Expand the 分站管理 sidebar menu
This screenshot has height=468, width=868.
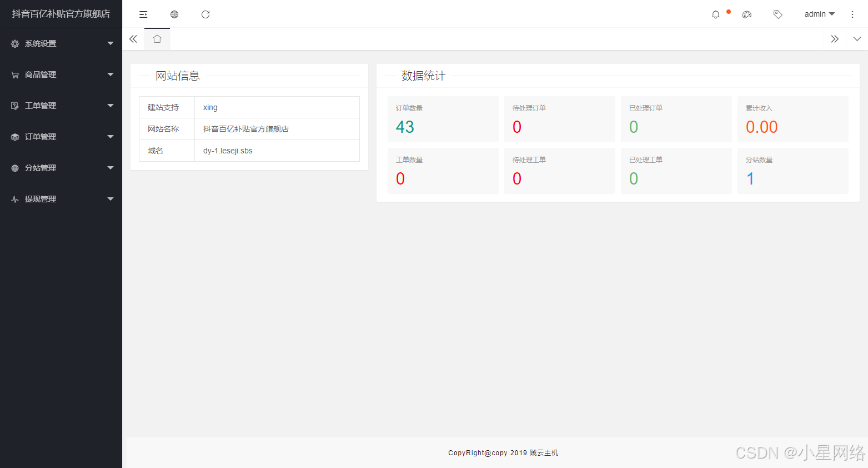pyautogui.click(x=61, y=168)
